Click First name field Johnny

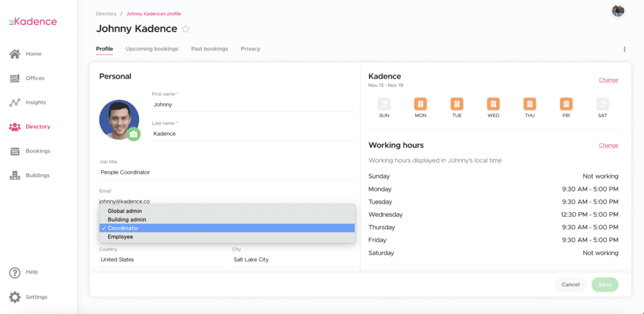pyautogui.click(x=253, y=104)
